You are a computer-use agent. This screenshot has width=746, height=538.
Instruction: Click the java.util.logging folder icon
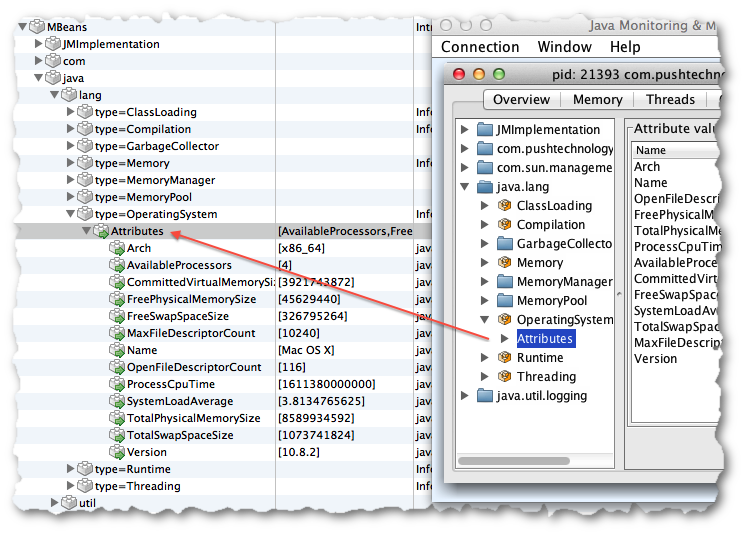pyautogui.click(x=485, y=396)
